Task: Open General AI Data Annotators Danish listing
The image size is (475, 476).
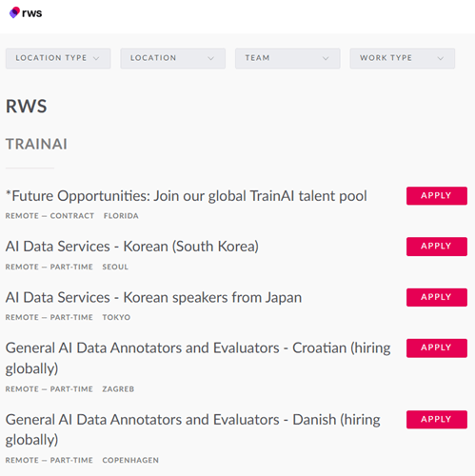Action: coord(193,429)
